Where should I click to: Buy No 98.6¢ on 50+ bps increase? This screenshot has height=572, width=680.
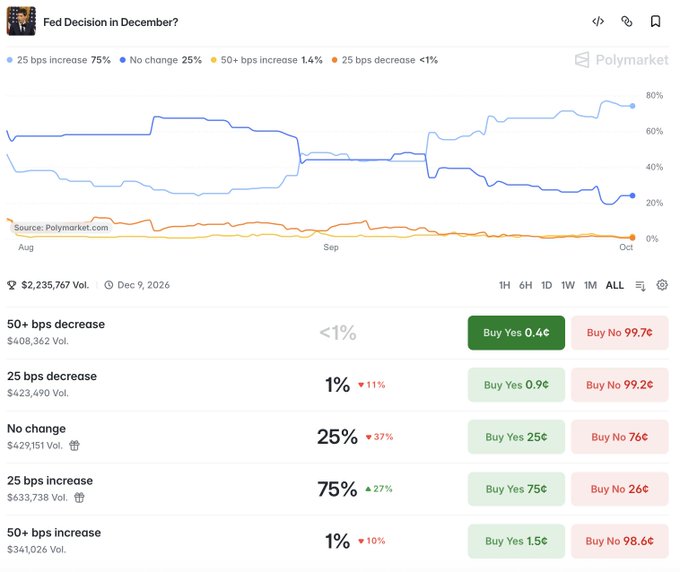click(619, 541)
